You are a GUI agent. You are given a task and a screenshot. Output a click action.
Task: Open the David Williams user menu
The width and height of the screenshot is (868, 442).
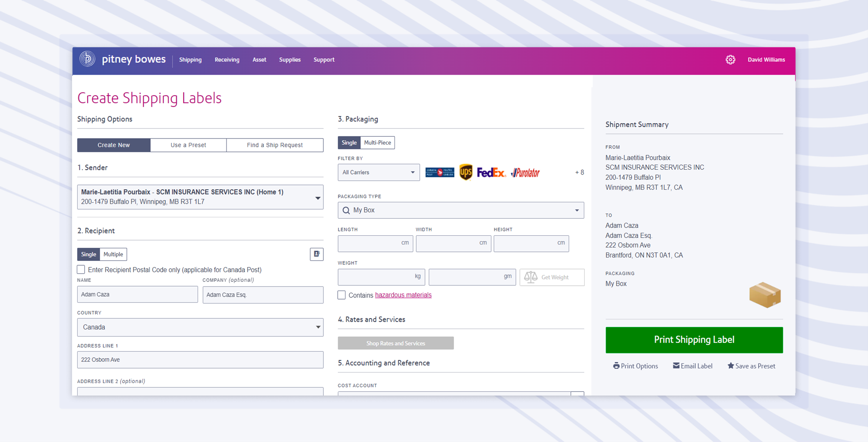pos(766,60)
